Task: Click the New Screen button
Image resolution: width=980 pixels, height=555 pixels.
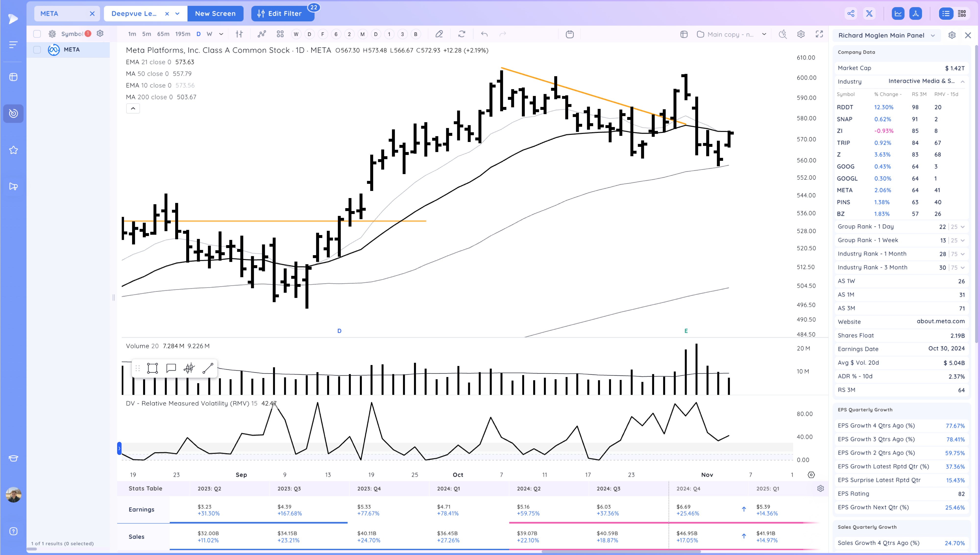Action: pos(215,14)
